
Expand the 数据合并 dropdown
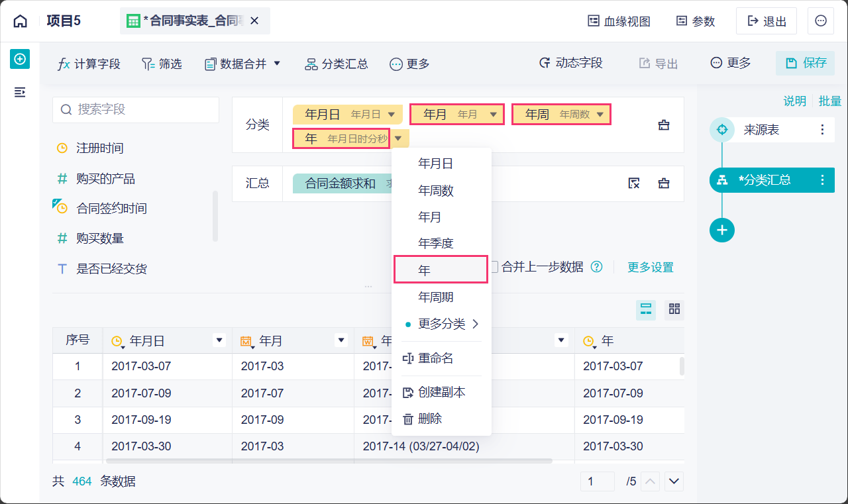pyautogui.click(x=278, y=64)
